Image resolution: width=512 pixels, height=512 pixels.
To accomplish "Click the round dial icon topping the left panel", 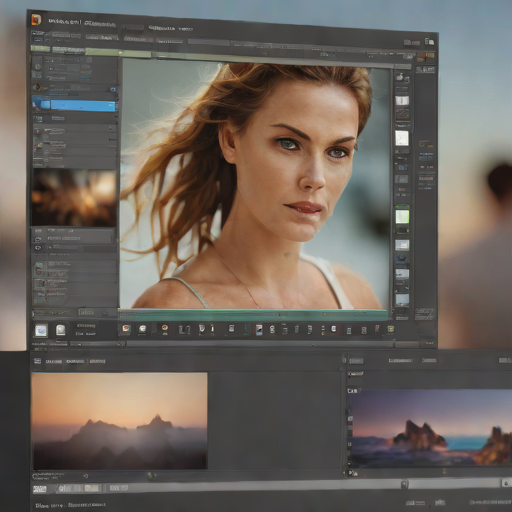I will pos(38,67).
